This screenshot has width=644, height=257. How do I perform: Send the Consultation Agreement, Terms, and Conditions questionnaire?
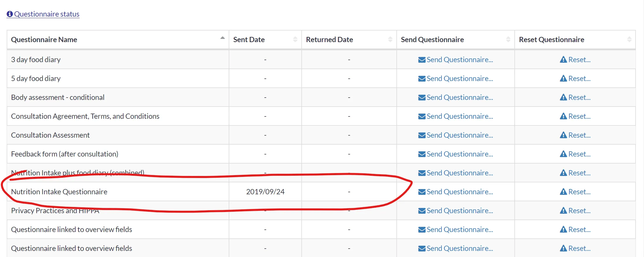pos(459,116)
